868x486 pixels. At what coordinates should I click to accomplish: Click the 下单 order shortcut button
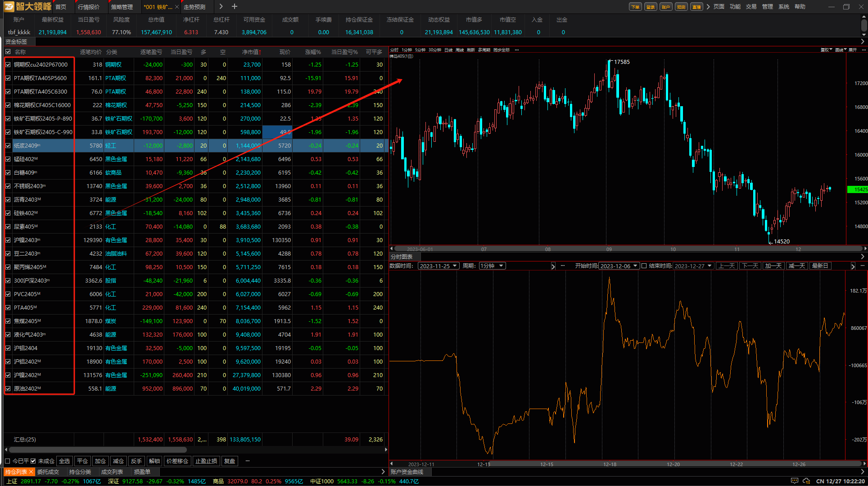coord(635,7)
